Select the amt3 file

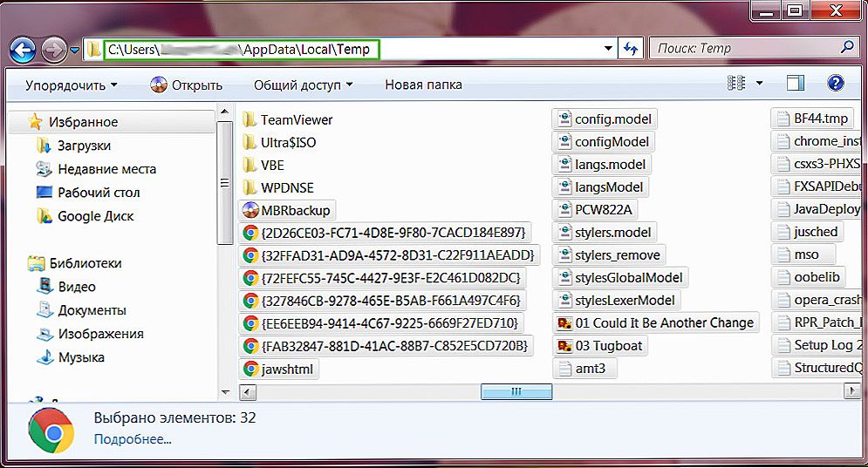pos(584,369)
